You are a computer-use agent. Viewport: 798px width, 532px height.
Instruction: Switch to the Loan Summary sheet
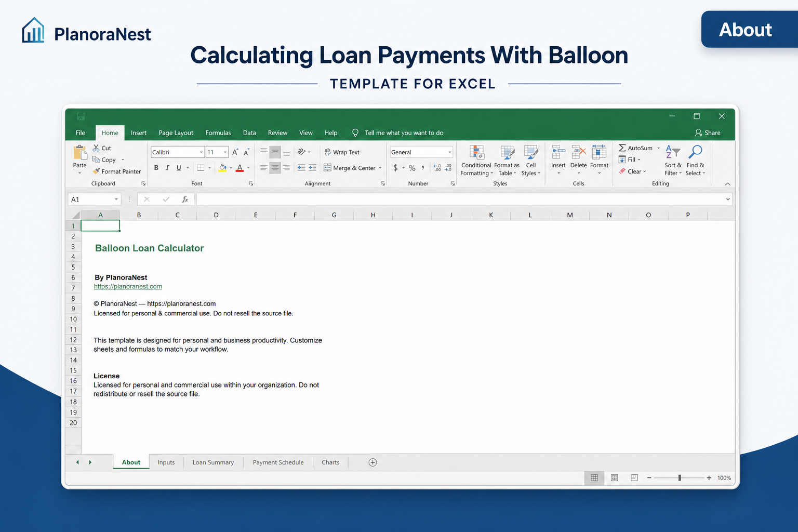(213, 462)
